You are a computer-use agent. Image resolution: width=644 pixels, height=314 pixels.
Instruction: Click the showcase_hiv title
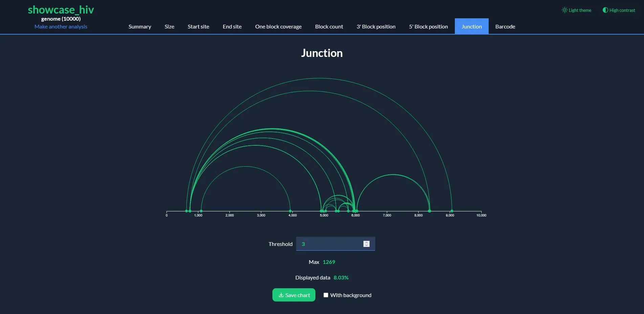[x=61, y=10]
